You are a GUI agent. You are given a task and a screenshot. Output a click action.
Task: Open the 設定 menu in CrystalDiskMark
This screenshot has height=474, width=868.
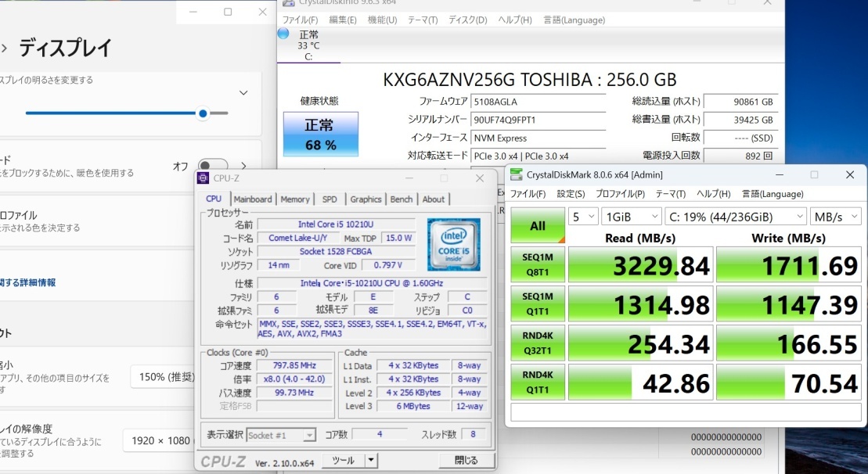571,193
